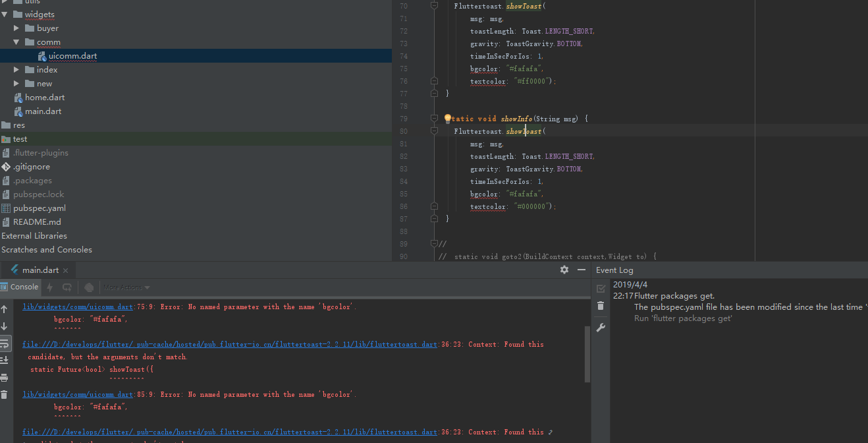Open the More Actions dropdown
This screenshot has height=443, width=868.
[x=126, y=287]
